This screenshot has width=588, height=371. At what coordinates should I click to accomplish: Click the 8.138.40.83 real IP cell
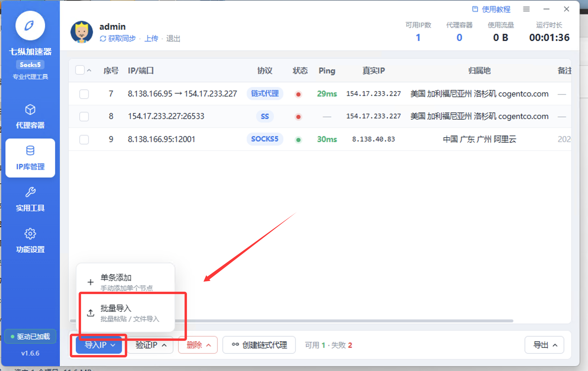[373, 139]
